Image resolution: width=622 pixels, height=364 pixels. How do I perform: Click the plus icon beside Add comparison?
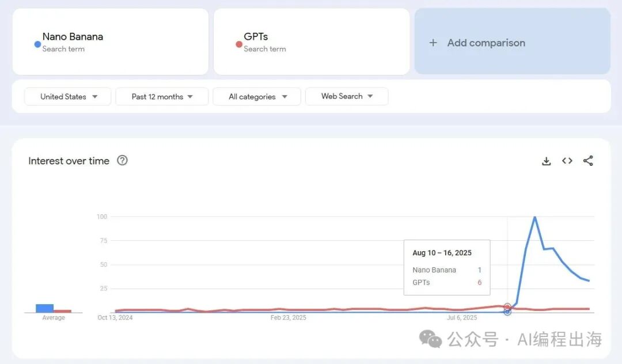point(433,43)
